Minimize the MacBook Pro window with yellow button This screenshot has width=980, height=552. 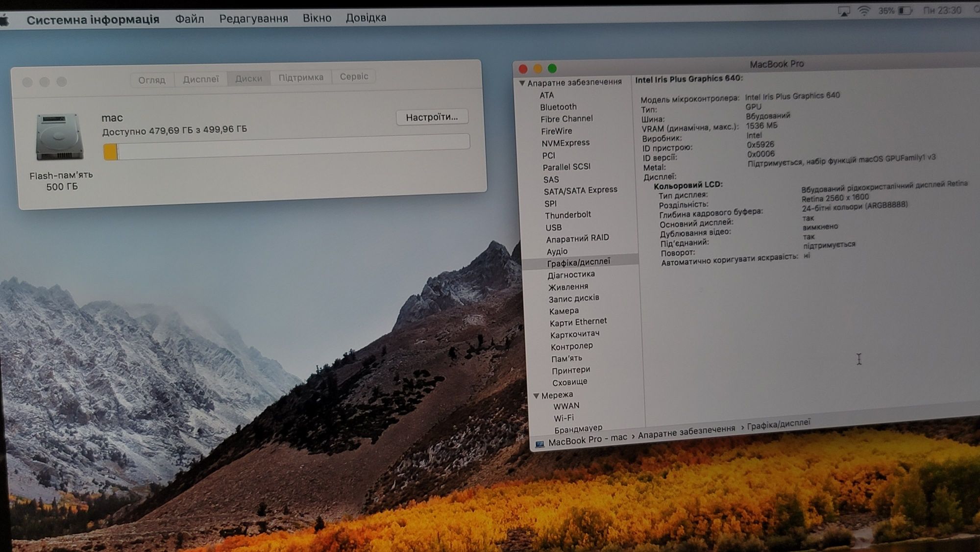538,69
